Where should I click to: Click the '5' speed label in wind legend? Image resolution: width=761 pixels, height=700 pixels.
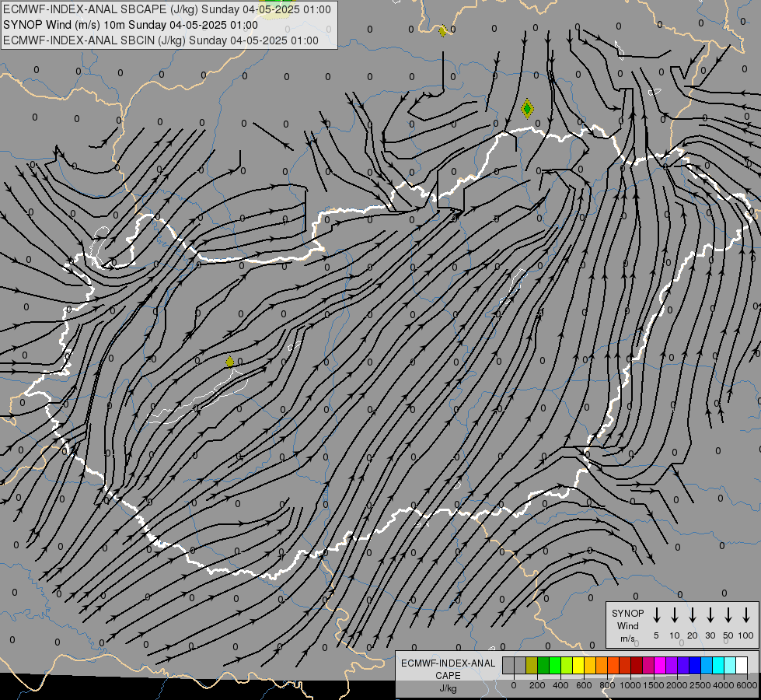point(656,635)
